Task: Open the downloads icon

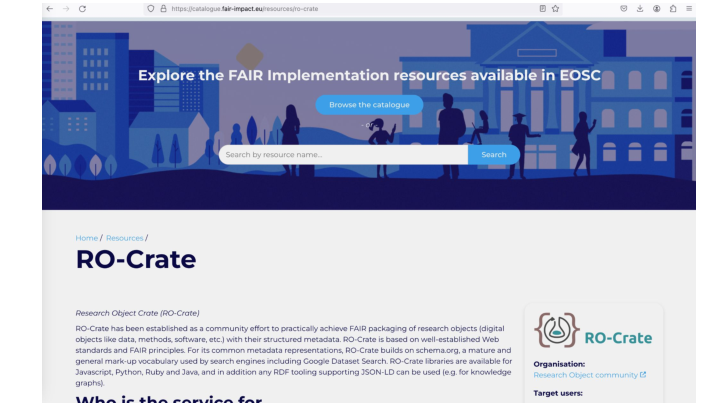Action: pos(640,9)
